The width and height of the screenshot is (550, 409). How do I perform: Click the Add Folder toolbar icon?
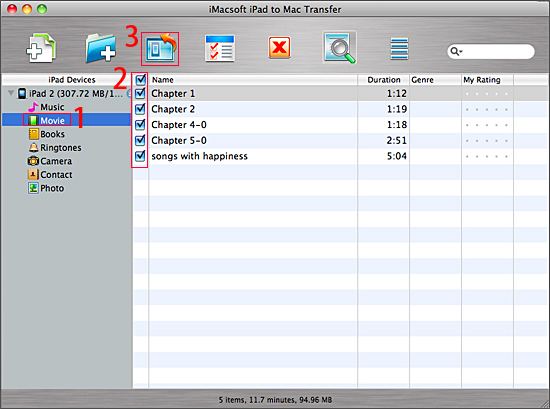point(101,48)
